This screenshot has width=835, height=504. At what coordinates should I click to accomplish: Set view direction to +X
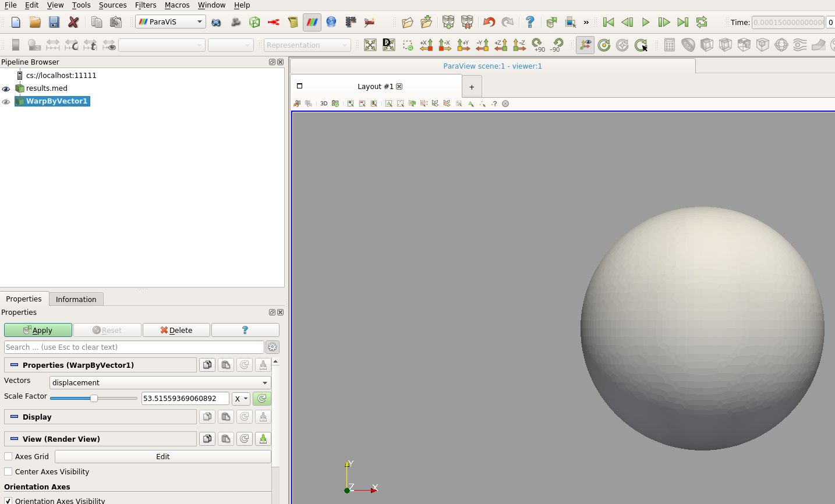click(426, 45)
